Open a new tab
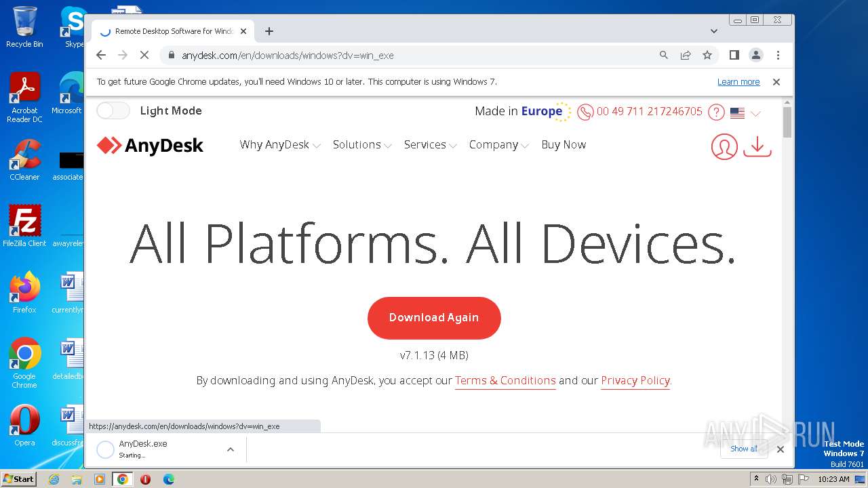The height and width of the screenshot is (488, 868). click(x=269, y=31)
